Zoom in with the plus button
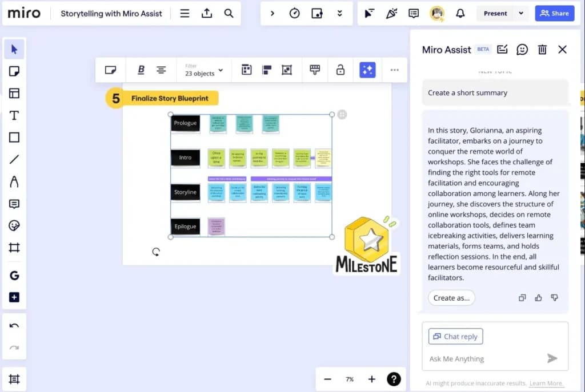585x392 pixels. tap(371, 379)
